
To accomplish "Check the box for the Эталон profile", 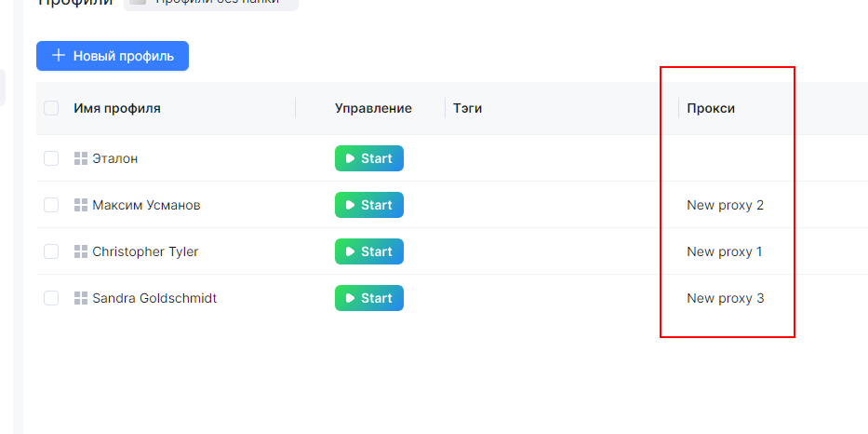I will point(51,158).
